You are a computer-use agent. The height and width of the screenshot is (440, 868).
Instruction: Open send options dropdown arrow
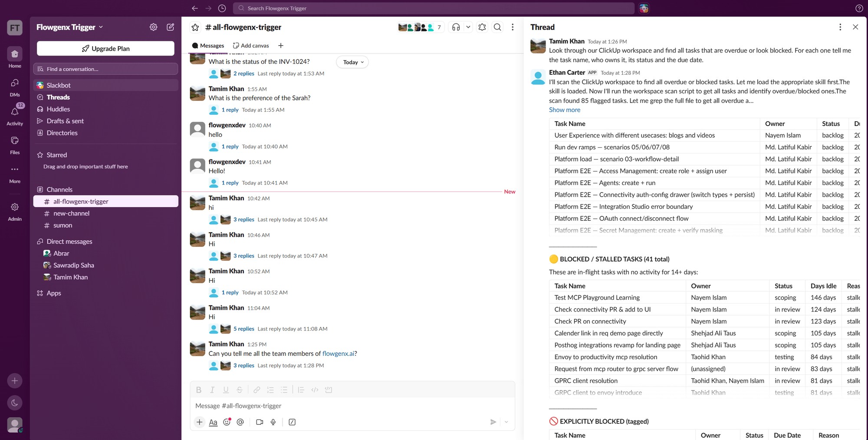pyautogui.click(x=506, y=422)
